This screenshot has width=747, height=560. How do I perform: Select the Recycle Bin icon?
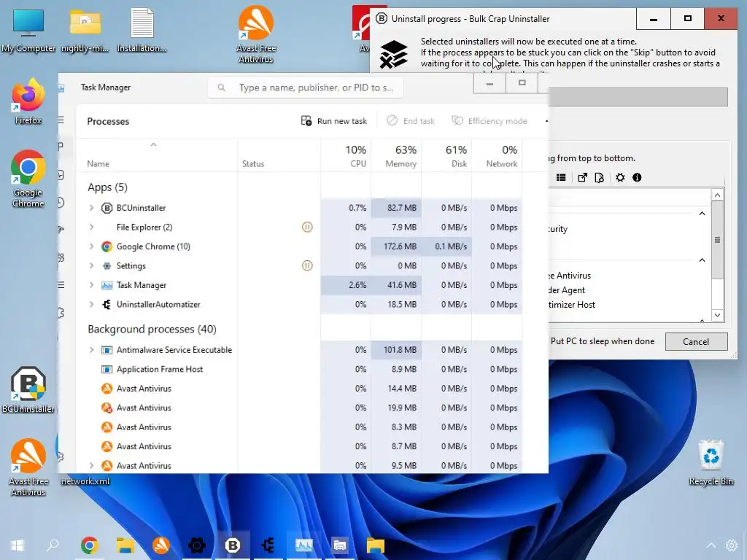pos(711,462)
